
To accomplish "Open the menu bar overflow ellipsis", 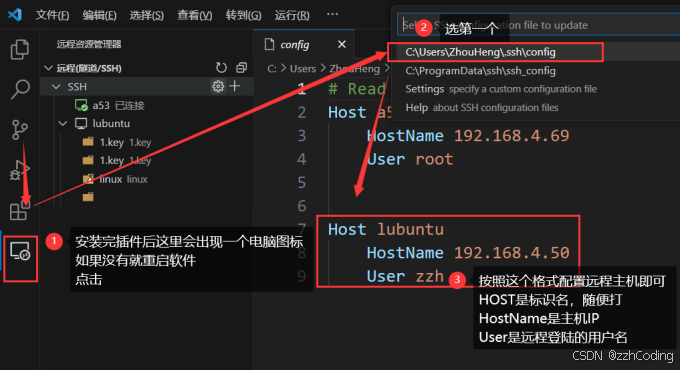I will 332,14.
